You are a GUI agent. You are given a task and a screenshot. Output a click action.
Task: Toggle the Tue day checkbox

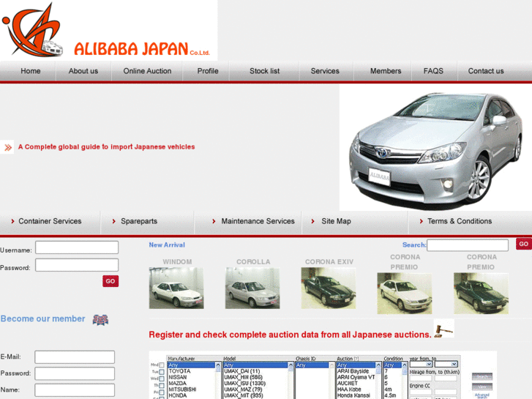coord(162,372)
